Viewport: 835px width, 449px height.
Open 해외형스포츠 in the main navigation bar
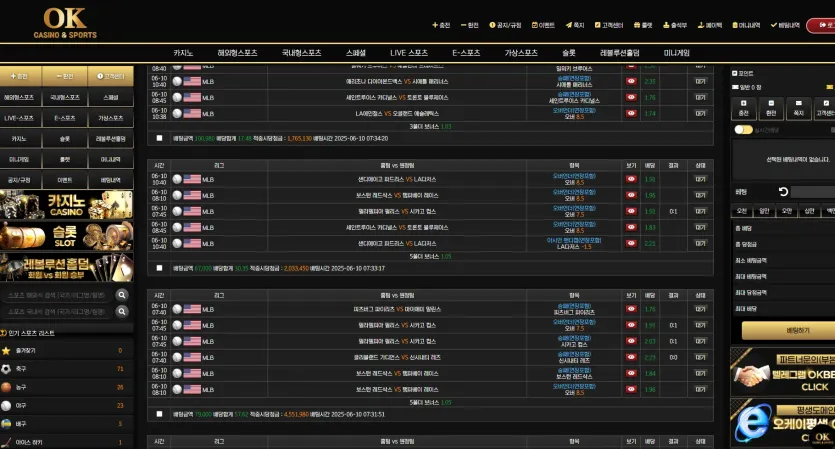(x=237, y=53)
